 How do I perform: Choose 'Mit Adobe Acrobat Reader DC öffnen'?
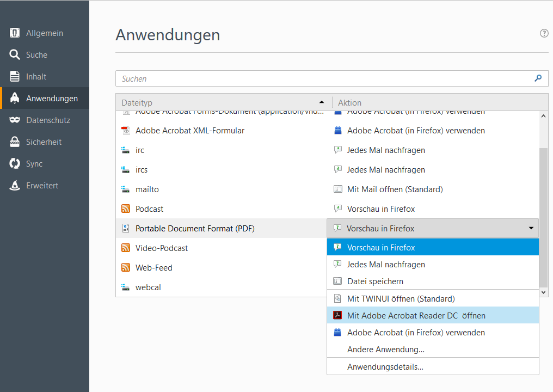433,315
